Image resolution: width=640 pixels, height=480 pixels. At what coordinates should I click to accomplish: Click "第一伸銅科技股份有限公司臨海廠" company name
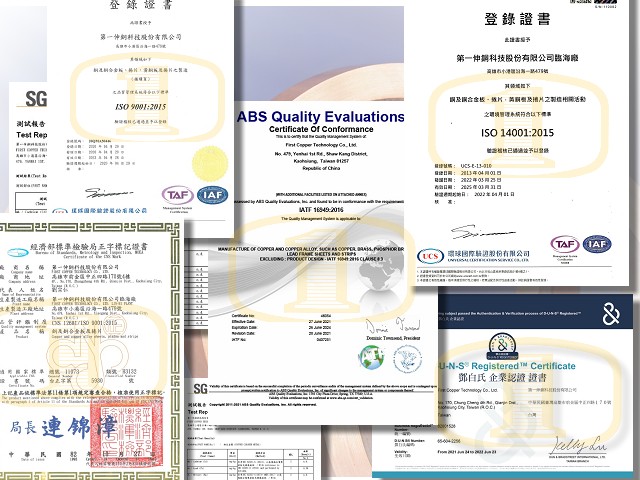point(517,58)
